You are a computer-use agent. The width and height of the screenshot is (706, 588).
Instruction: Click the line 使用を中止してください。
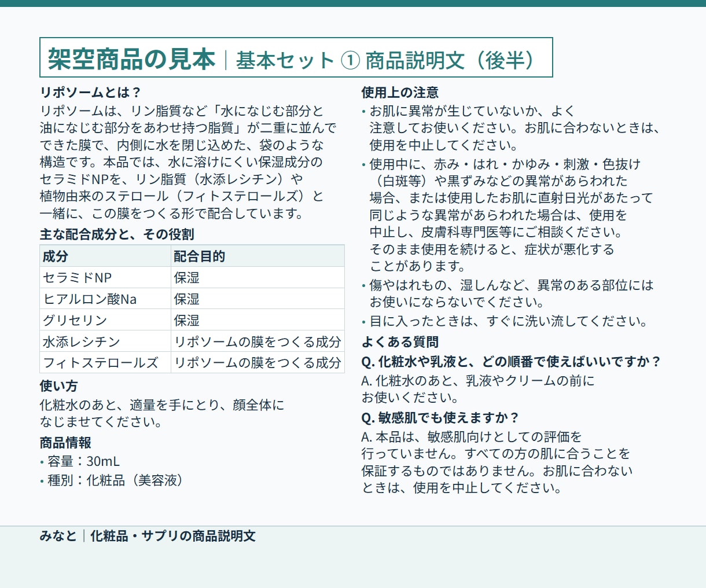pos(444,145)
